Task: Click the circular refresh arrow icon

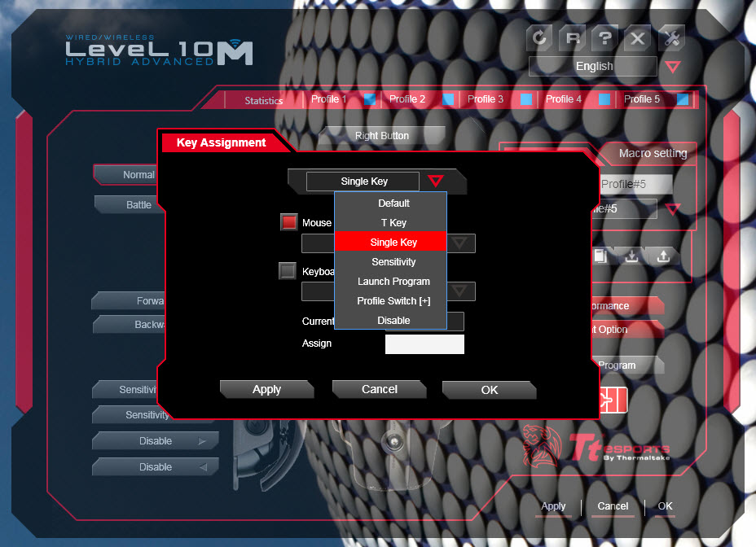Action: (539, 37)
